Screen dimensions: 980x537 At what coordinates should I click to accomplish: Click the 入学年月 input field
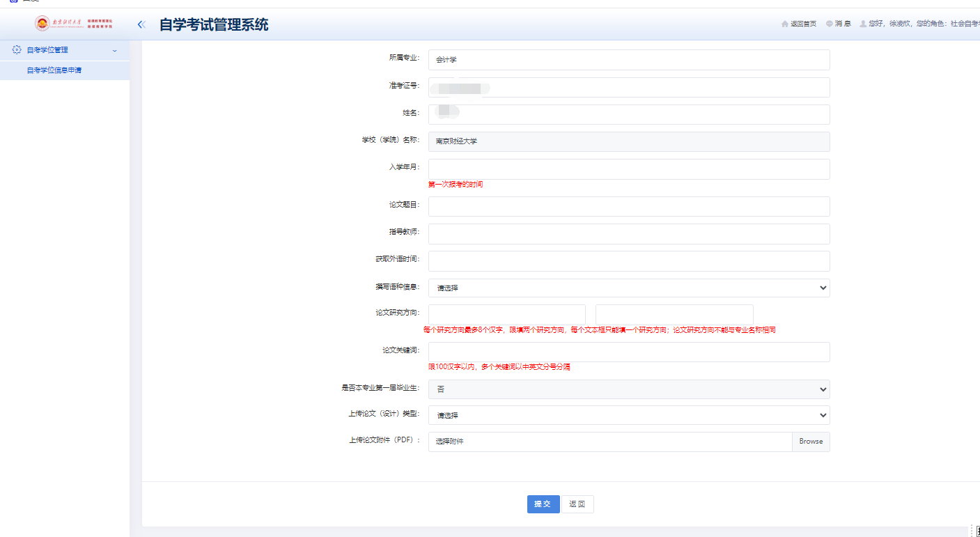(x=627, y=169)
